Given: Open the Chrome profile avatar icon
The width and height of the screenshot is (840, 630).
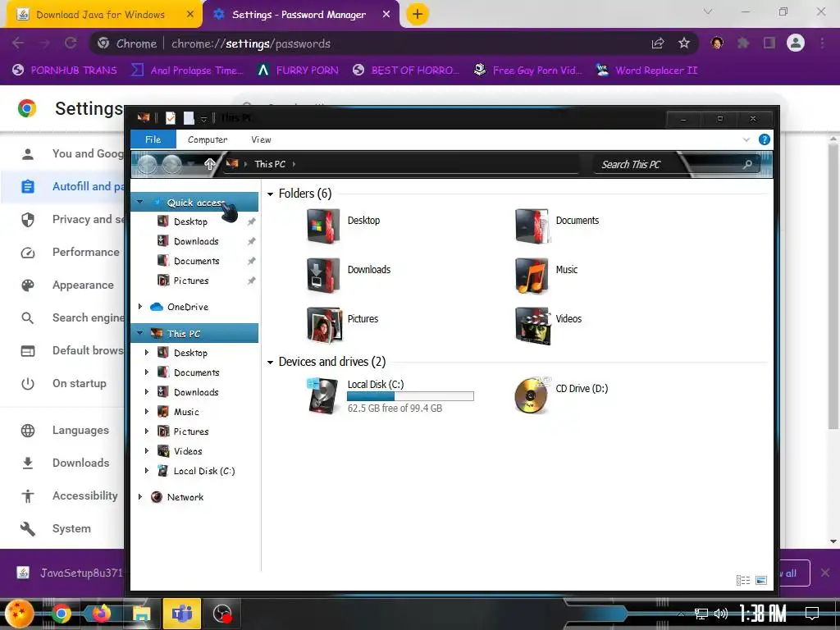Looking at the screenshot, I should [x=796, y=43].
